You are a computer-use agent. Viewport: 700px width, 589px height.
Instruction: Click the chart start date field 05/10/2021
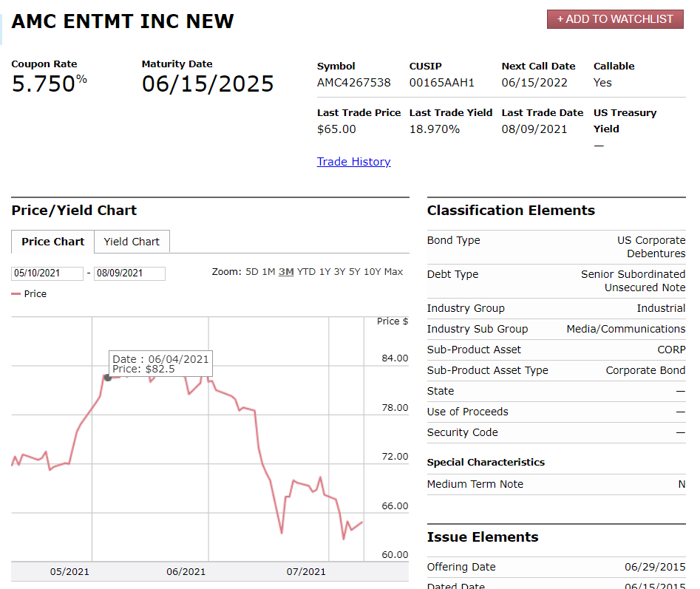tap(47, 273)
